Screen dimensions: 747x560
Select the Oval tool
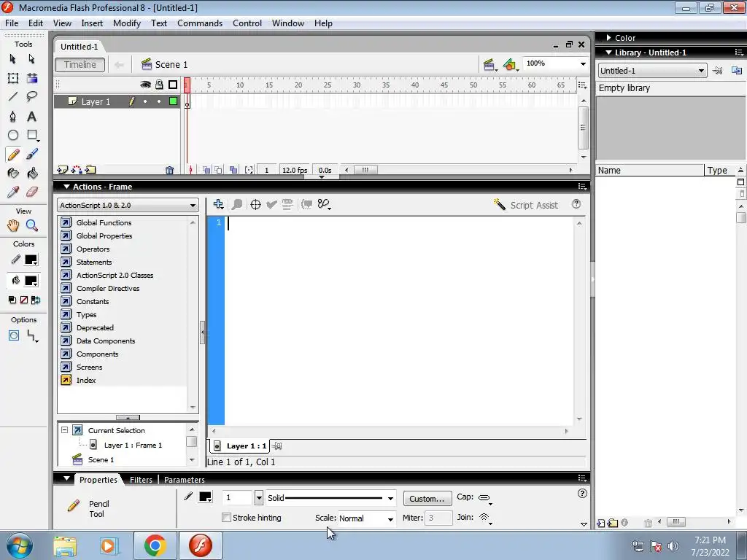tap(13, 135)
